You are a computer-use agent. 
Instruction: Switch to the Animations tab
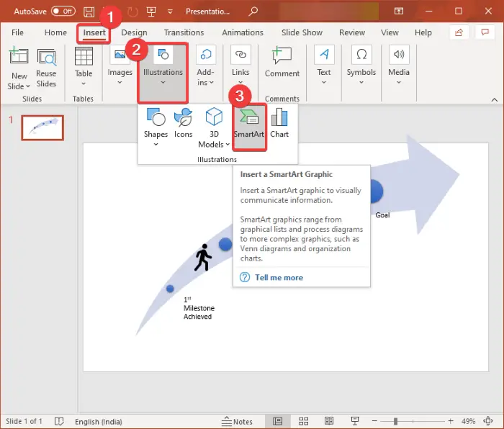pyautogui.click(x=243, y=32)
